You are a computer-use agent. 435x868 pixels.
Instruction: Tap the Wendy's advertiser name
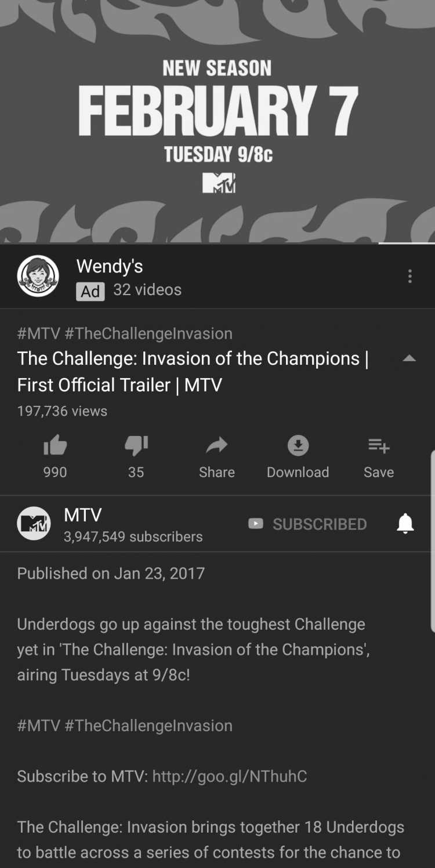point(110,266)
